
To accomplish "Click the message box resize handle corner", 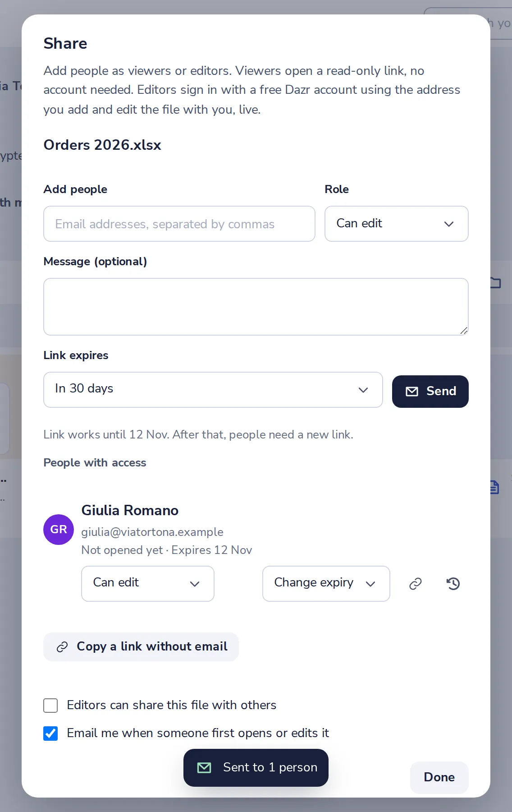I will (464, 331).
